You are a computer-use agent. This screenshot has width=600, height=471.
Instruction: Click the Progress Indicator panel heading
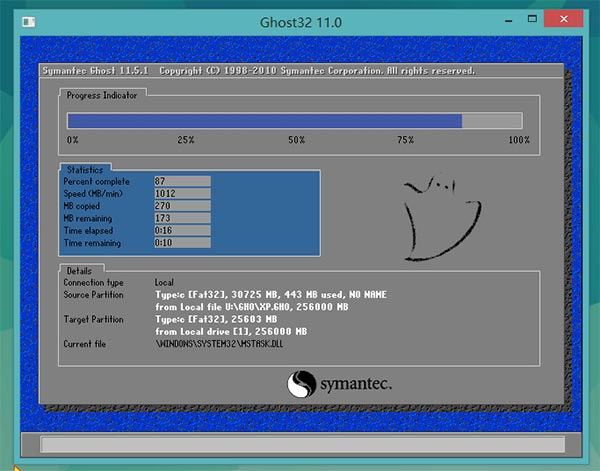102,95
